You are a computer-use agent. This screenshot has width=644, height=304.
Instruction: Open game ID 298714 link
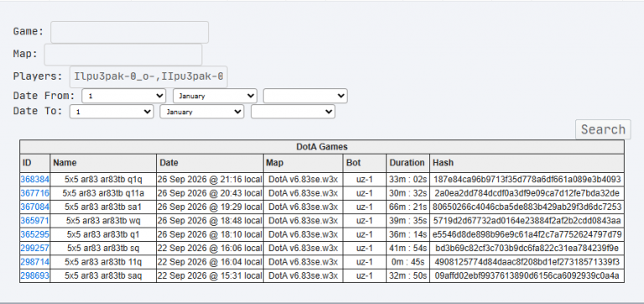tap(35, 262)
